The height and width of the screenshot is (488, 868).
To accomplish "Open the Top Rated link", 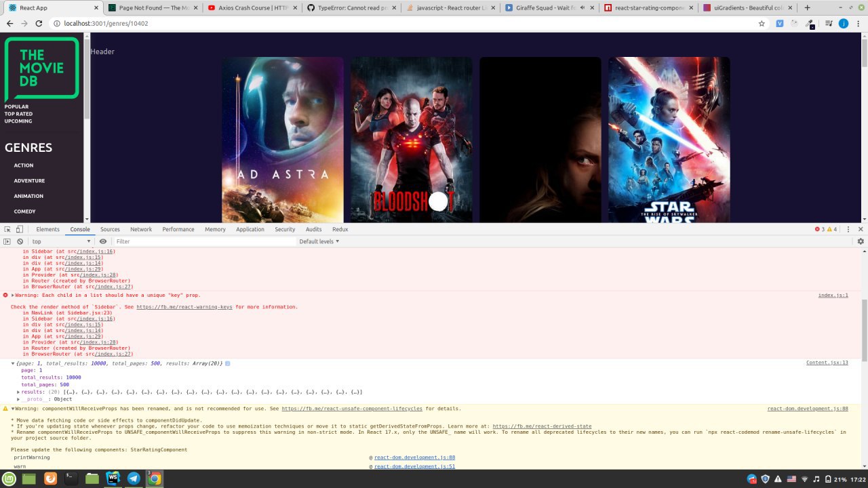I will tap(18, 114).
